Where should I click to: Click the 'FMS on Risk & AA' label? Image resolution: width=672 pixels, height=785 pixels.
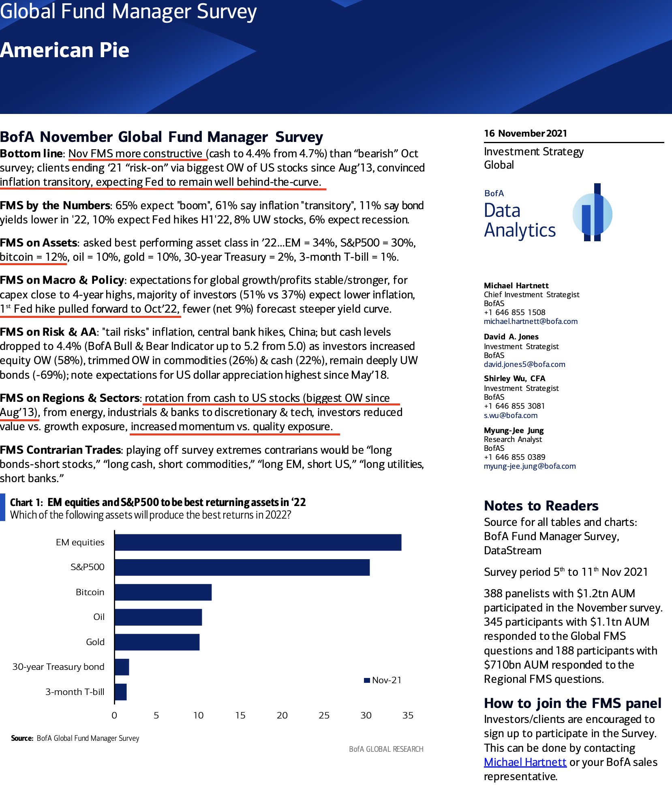(x=48, y=332)
